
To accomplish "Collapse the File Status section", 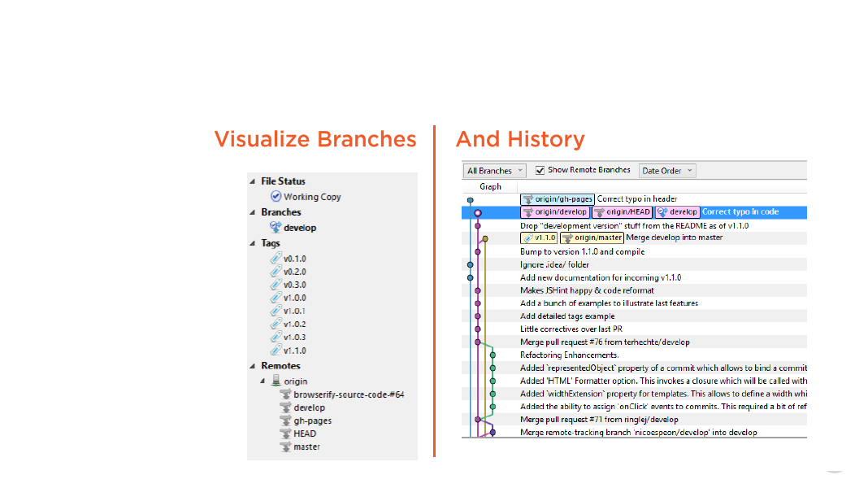I will click(x=253, y=181).
